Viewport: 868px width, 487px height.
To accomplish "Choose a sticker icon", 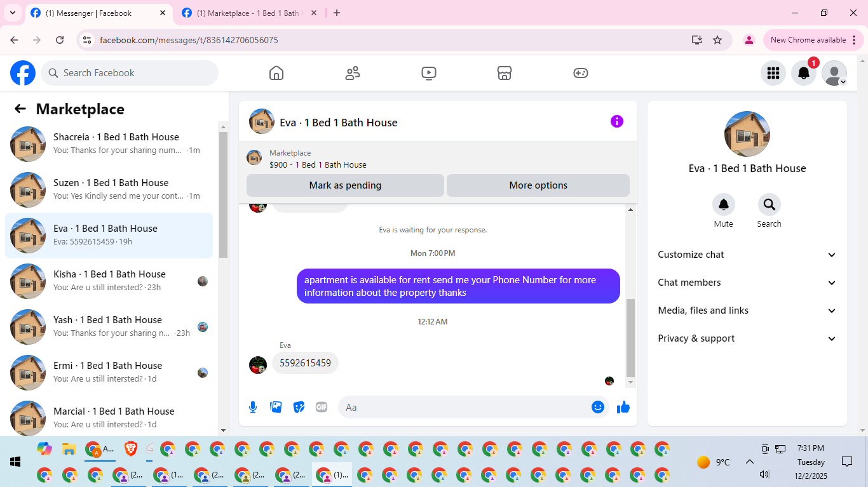I will coord(299,407).
